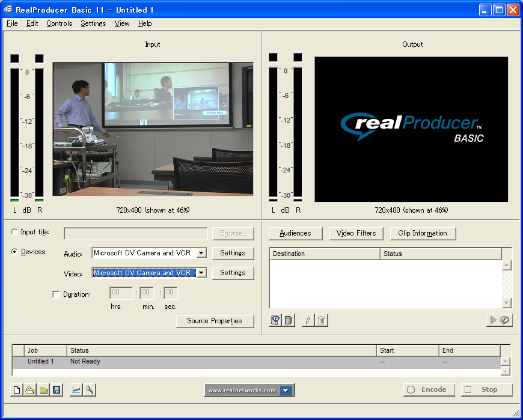Select the Untitled 1 job row
The image size is (523, 420).
[x=257, y=362]
